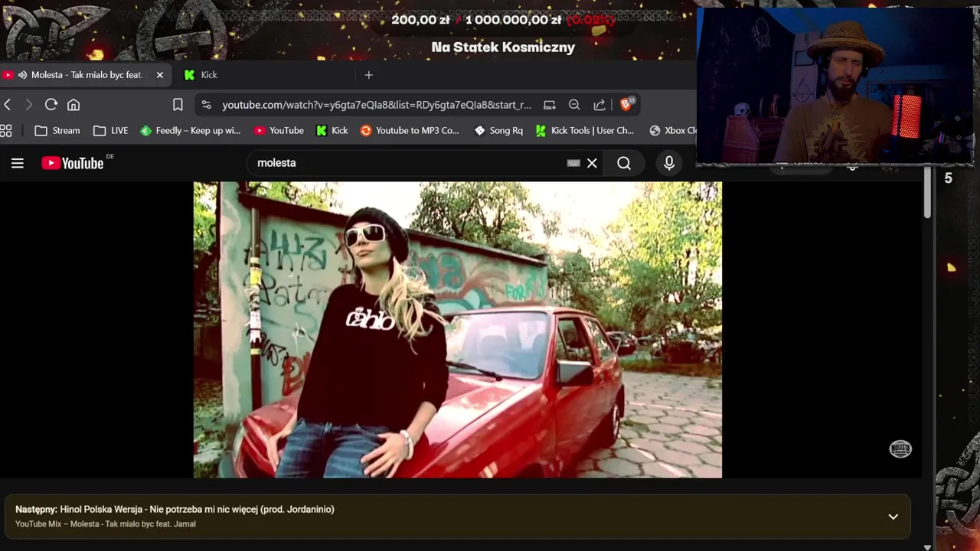Click the video player to pause

click(x=457, y=330)
